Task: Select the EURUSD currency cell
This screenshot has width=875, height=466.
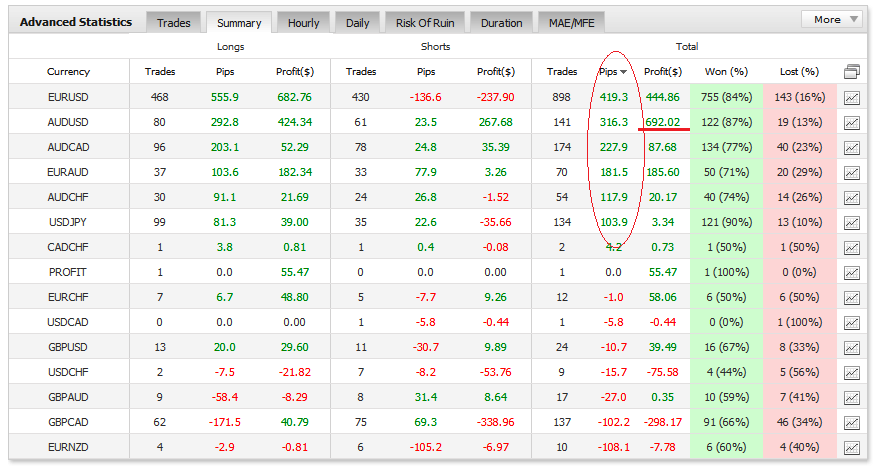Action: pyautogui.click(x=68, y=97)
